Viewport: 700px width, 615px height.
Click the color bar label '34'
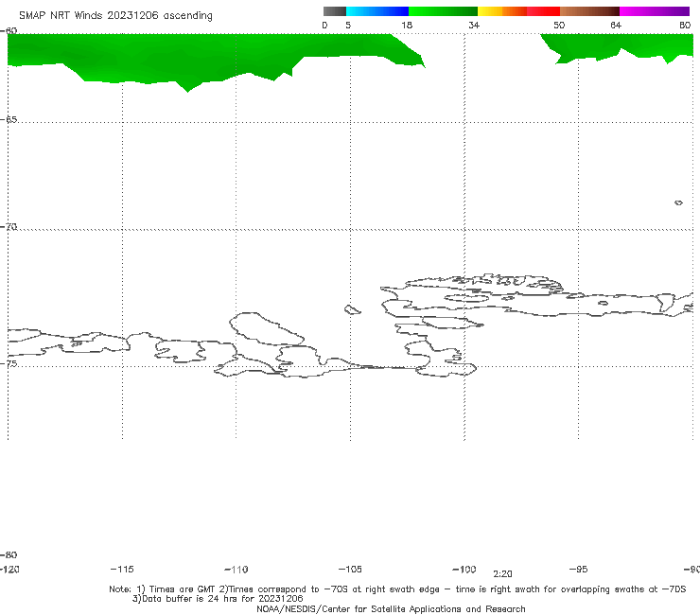click(474, 25)
